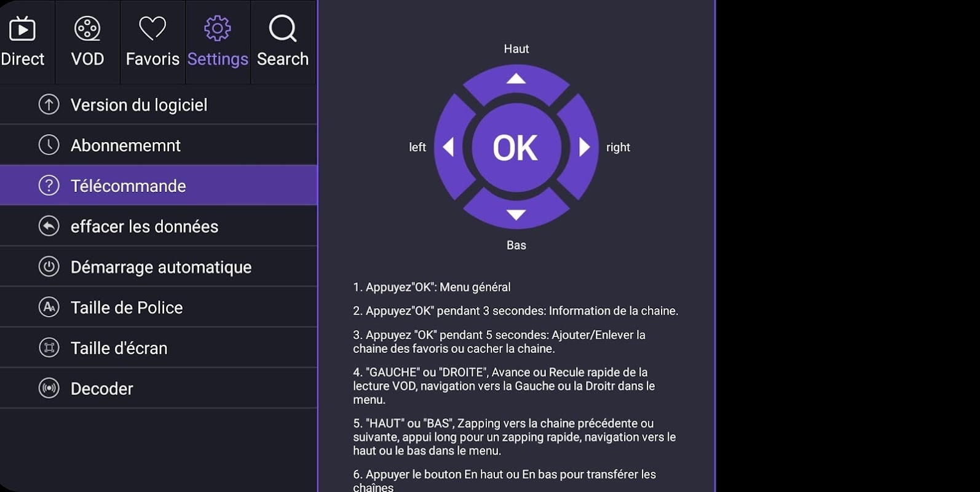This screenshot has width=980, height=492.
Task: Click the broadcast icon next to Decoder
Action: 49,389
